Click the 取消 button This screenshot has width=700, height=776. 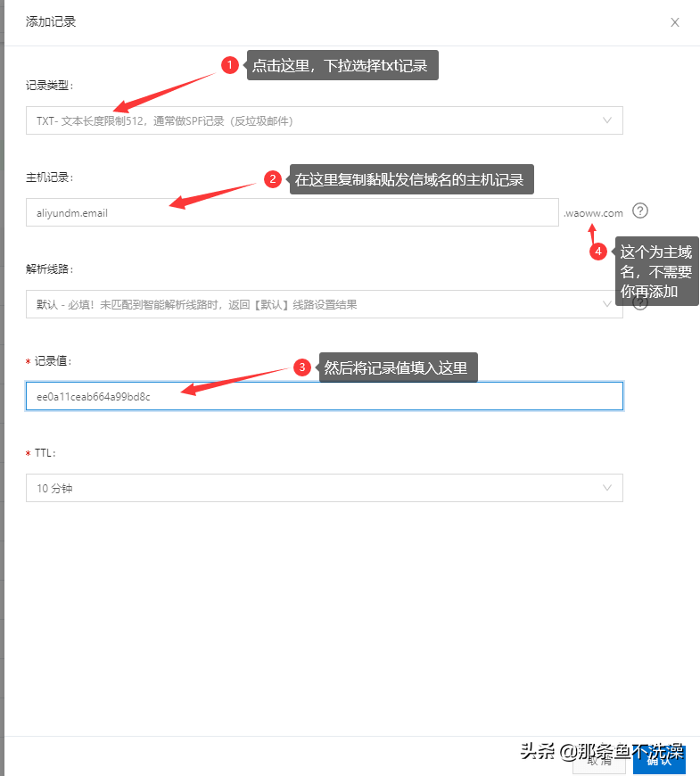tap(600, 762)
